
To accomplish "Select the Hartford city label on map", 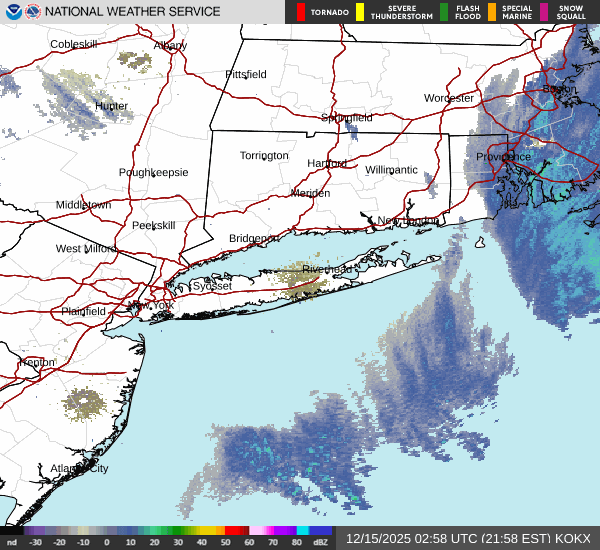I will pos(327,163).
